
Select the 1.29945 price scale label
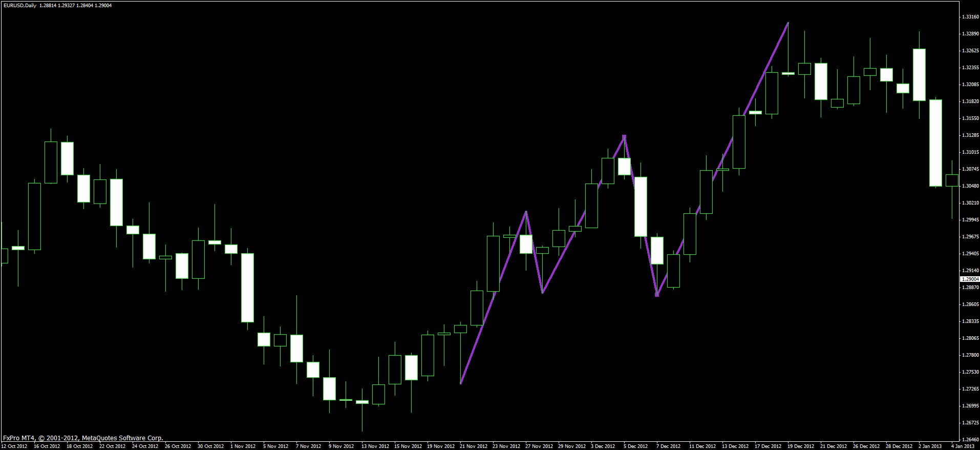[x=970, y=220]
